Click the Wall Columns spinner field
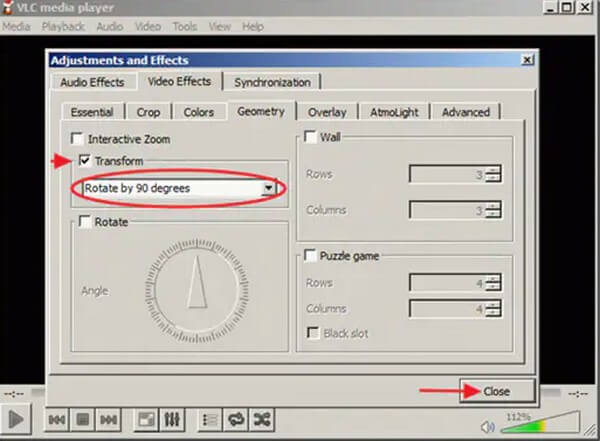600x441 pixels. (x=455, y=210)
